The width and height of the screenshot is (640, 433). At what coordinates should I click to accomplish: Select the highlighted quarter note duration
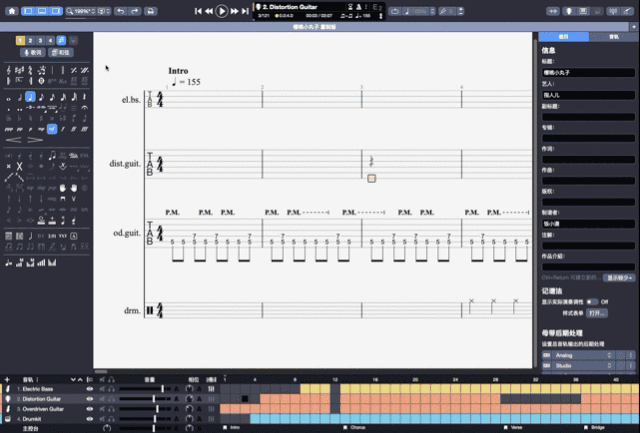tap(31, 98)
